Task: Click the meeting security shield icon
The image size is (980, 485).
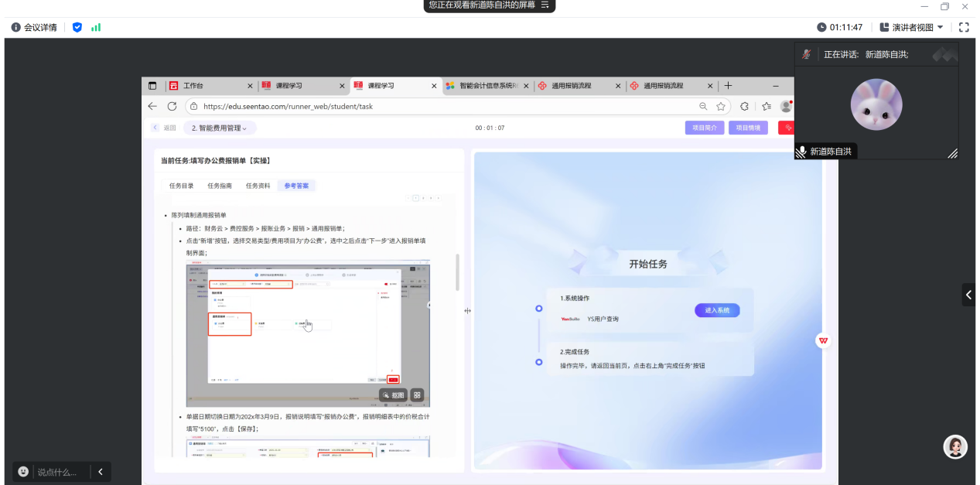Action: pos(77,27)
